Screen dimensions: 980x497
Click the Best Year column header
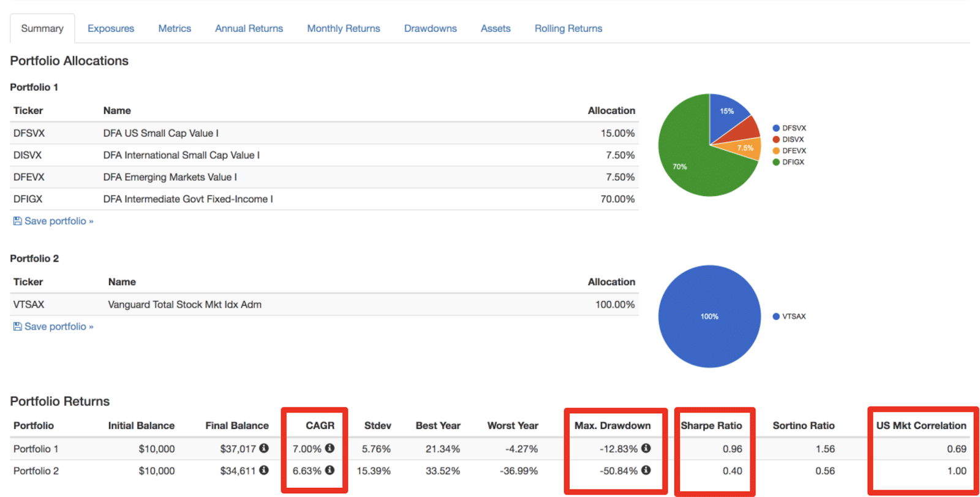tap(438, 425)
